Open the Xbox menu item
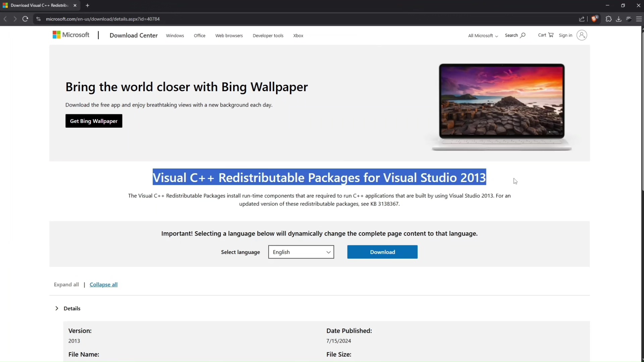 [298, 36]
